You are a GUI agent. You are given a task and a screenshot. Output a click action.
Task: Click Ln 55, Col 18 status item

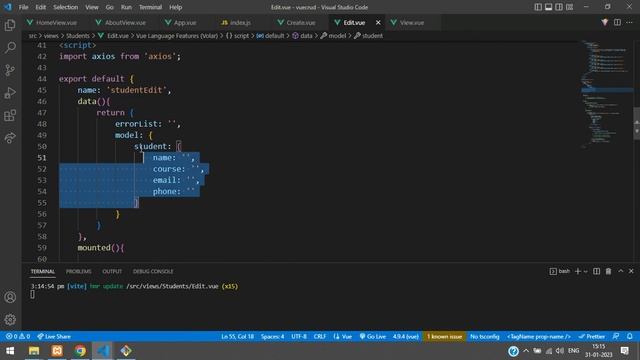pyautogui.click(x=237, y=336)
